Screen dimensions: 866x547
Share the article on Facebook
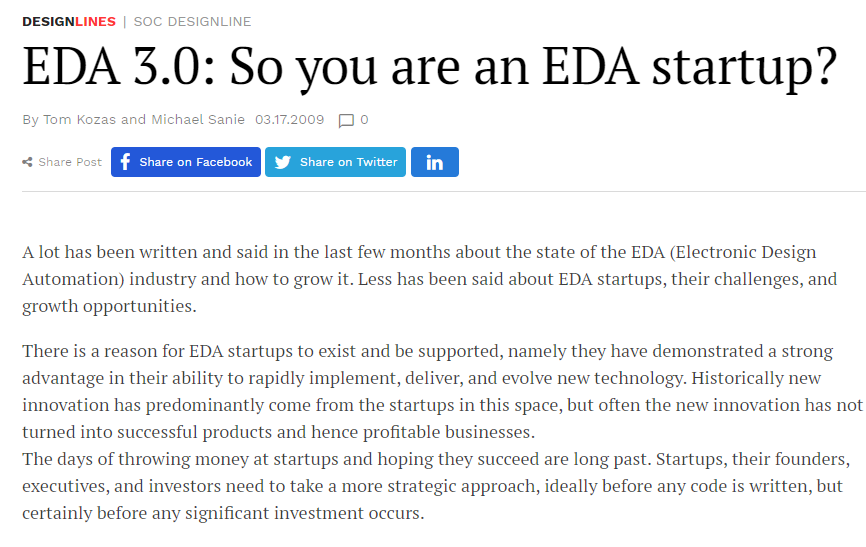[186, 162]
